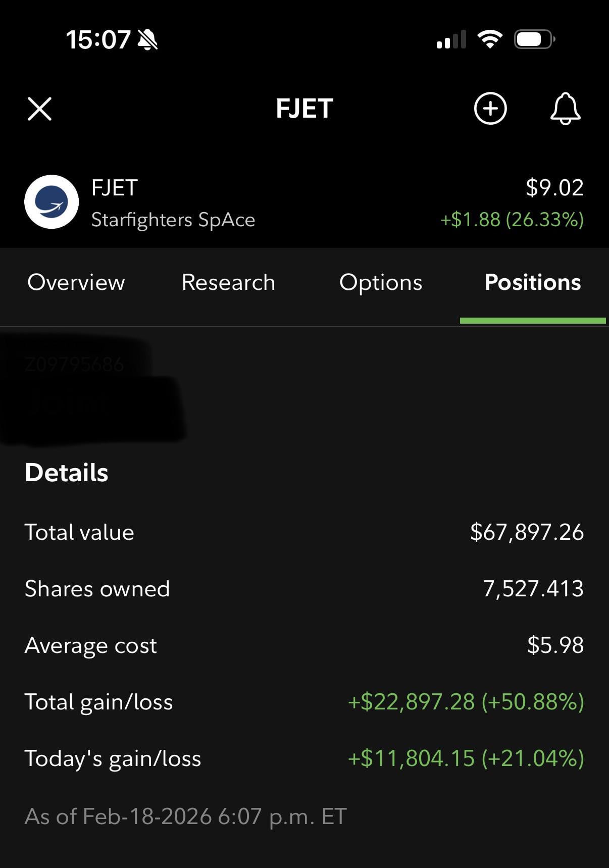
Task: Open the price alert bell icon
Action: tap(565, 109)
